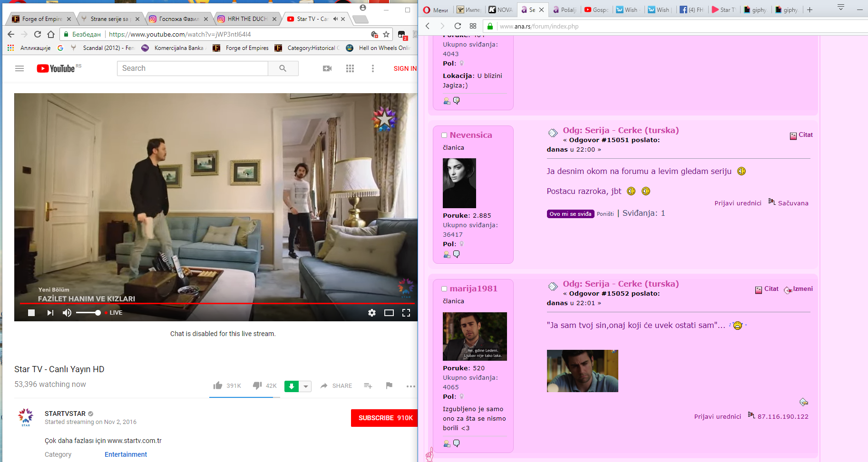The image size is (868, 462).
Task: Open Hell on Wheels bookmark
Action: (379, 48)
